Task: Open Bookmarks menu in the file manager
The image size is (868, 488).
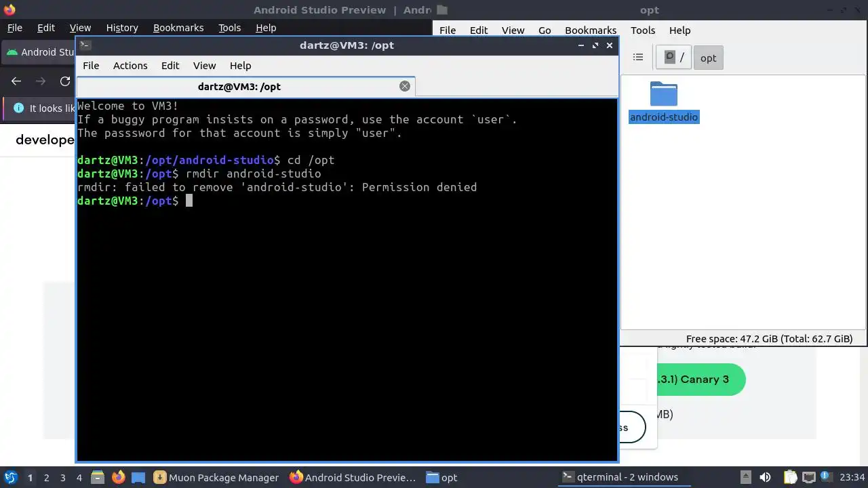Action: 591,30
